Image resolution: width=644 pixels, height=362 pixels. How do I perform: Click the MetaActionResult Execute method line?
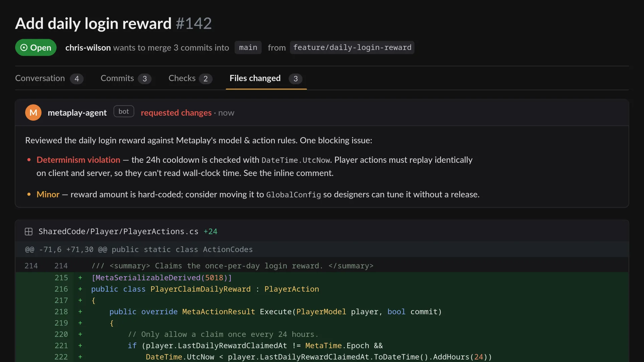[x=275, y=312]
